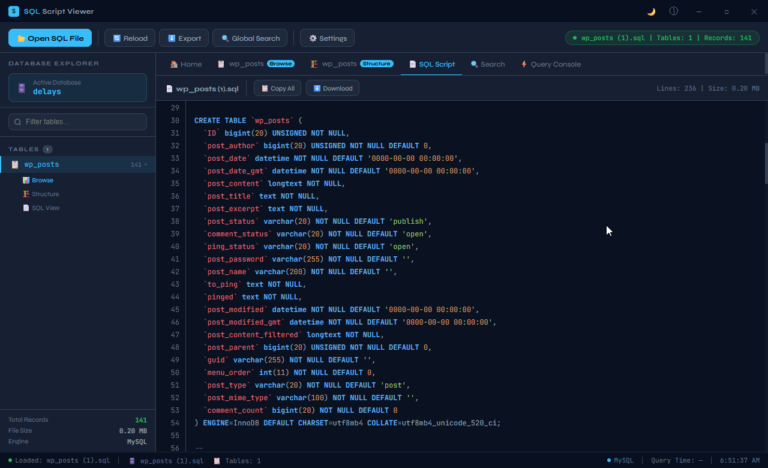
Task: Switch to wp_posts Structure tab
Action: (352, 64)
